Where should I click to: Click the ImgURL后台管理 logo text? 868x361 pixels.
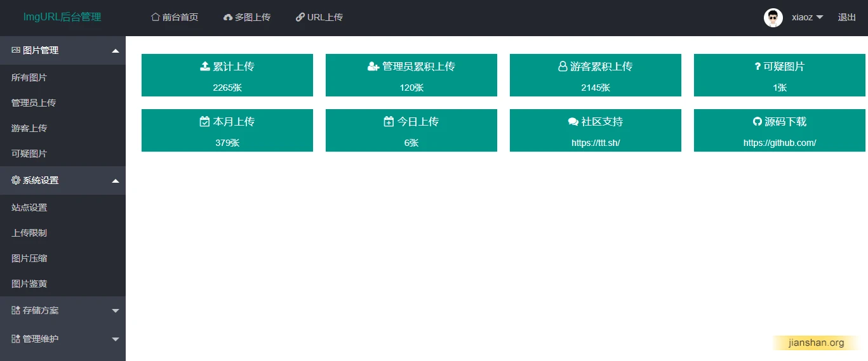pos(62,17)
